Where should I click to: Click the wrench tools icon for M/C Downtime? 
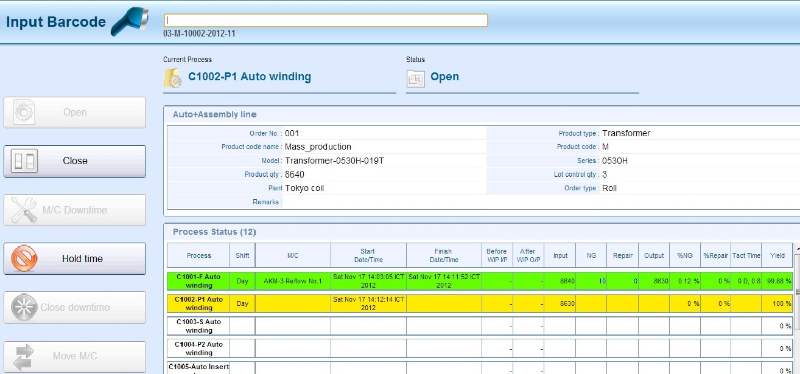24,210
